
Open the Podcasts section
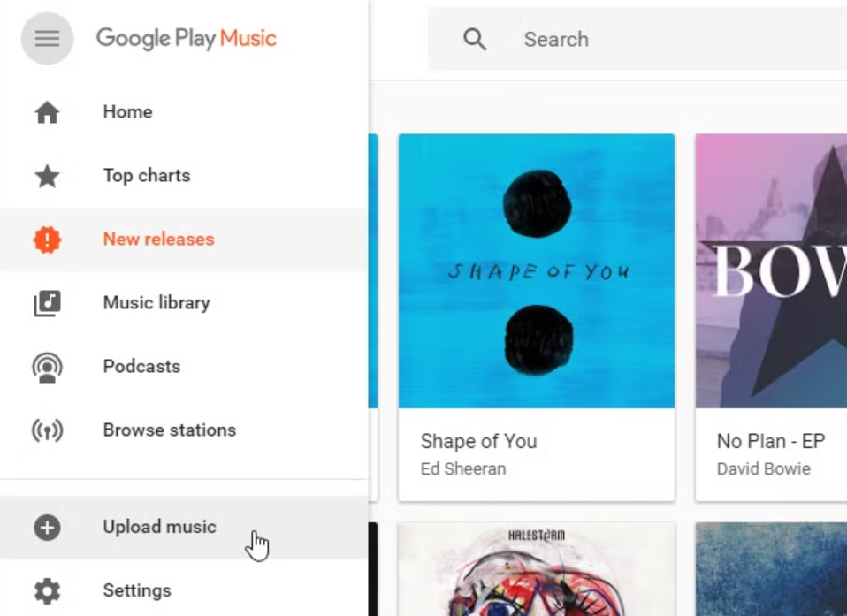tap(141, 367)
